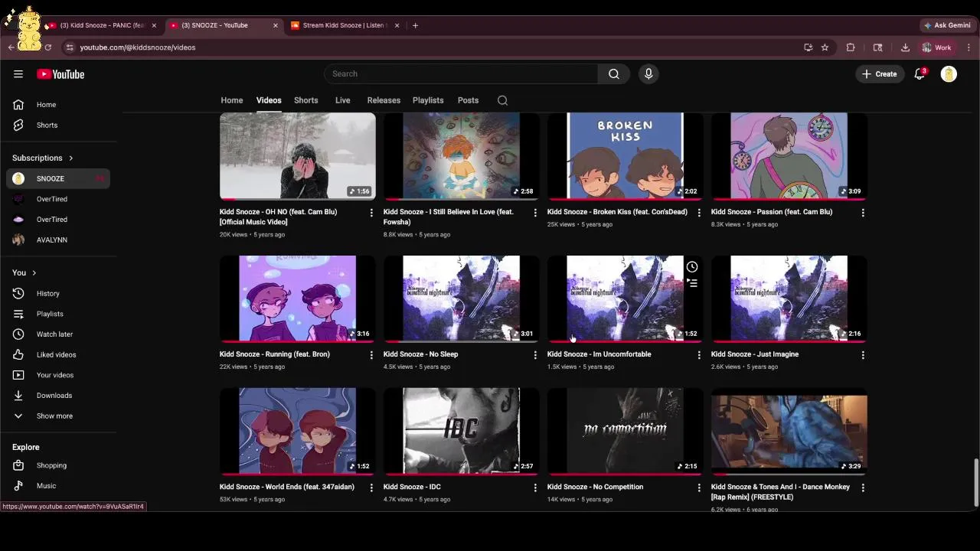980x551 pixels.
Task: Open the YouTube hamburger guide menu
Action: pos(18,74)
